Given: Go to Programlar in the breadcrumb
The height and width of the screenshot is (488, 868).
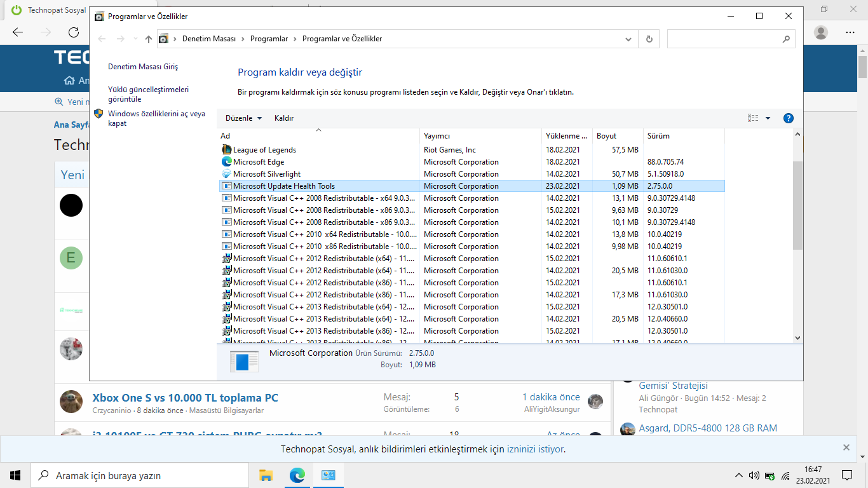Looking at the screenshot, I should tap(269, 39).
